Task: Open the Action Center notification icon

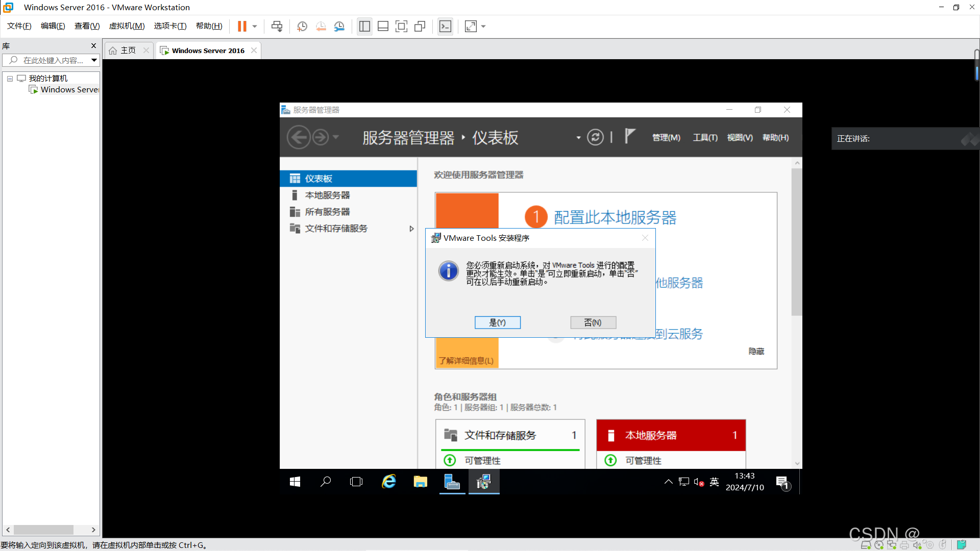Action: coord(783,482)
